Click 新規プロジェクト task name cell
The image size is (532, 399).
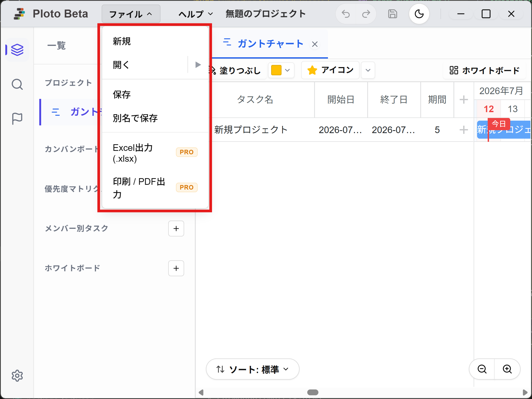[x=251, y=130]
